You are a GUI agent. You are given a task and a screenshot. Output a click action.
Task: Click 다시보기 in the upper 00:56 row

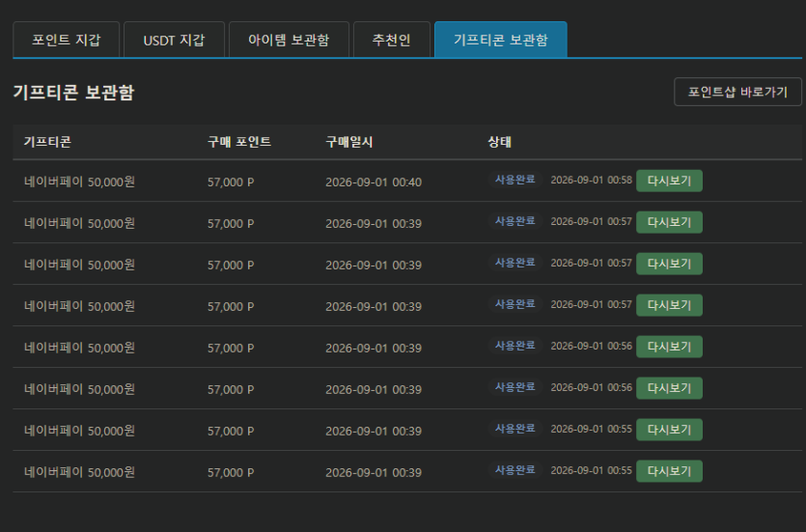[669, 347]
